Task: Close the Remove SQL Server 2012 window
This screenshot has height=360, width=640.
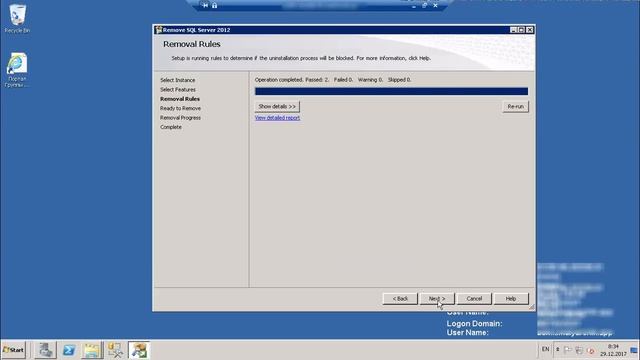Action: 530,30
